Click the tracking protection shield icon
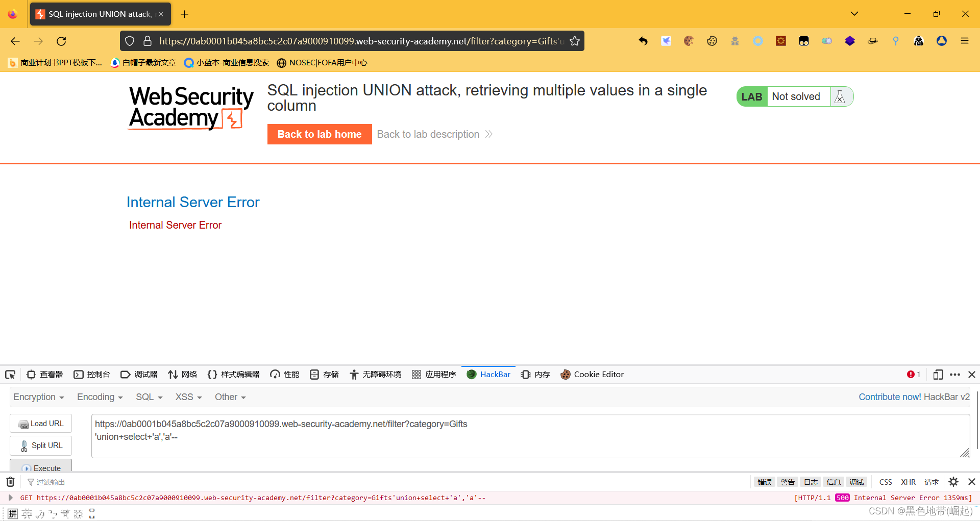This screenshot has height=521, width=980. pos(130,41)
